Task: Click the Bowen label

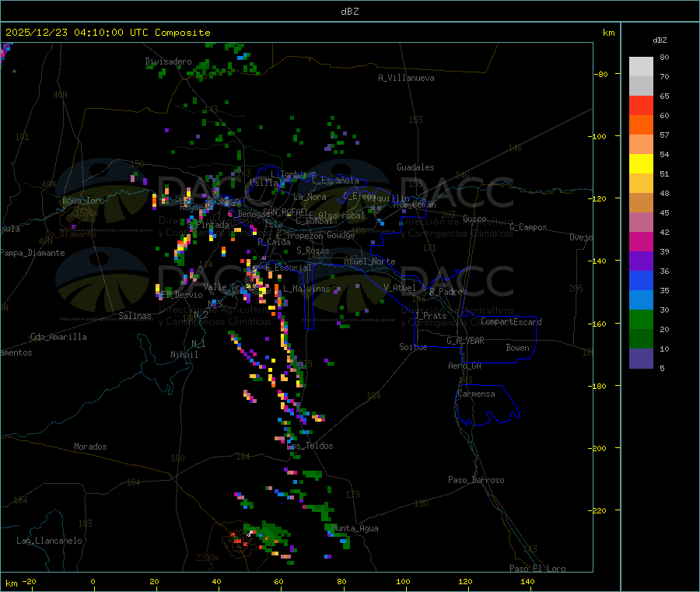Action: pyautogui.click(x=517, y=348)
